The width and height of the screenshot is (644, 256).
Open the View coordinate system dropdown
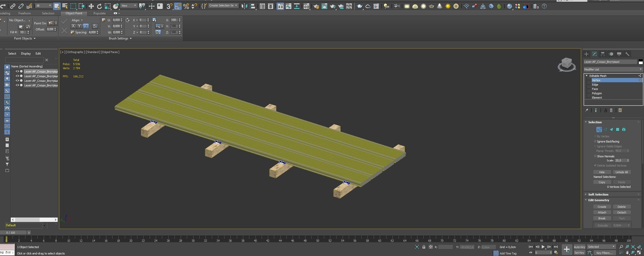click(129, 5)
